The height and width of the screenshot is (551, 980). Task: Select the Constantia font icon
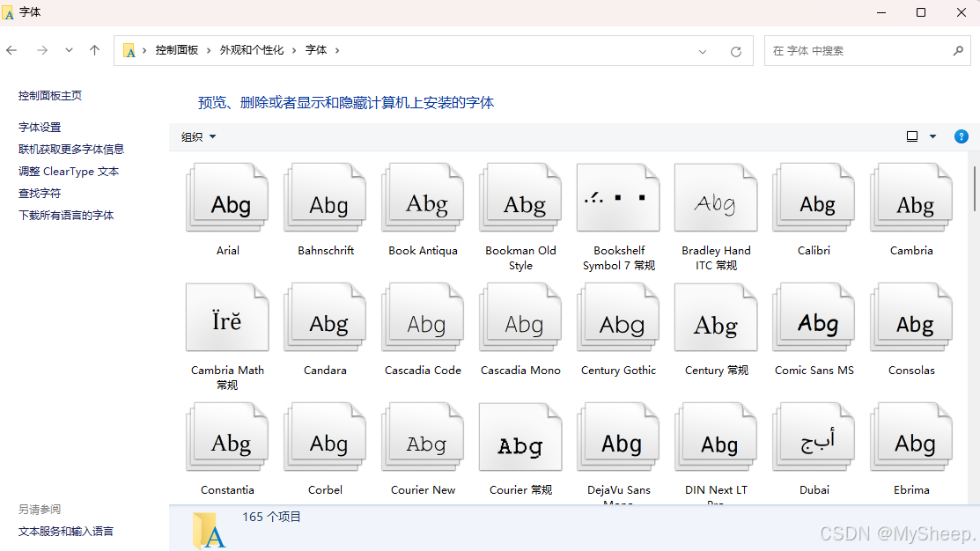pos(227,437)
